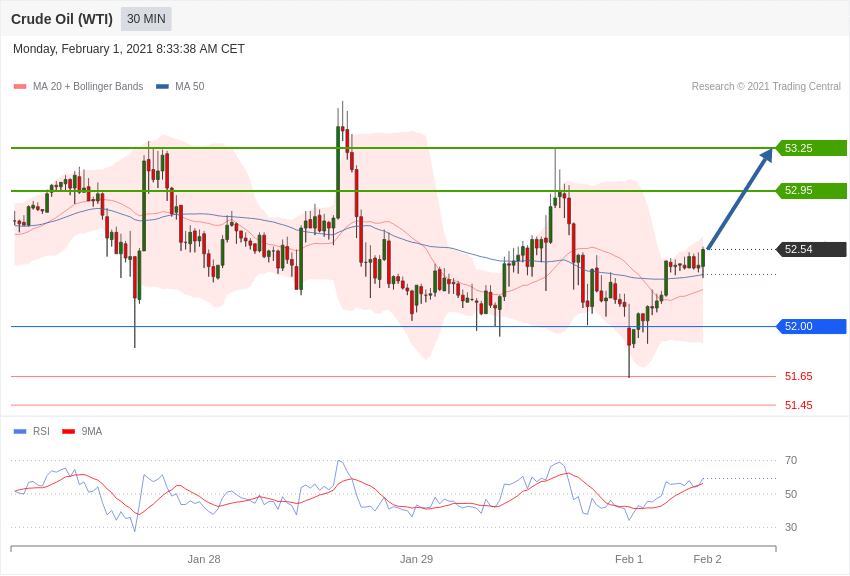This screenshot has height=576, width=850.
Task: Click the red 9MA legend swatch
Action: coord(69,432)
